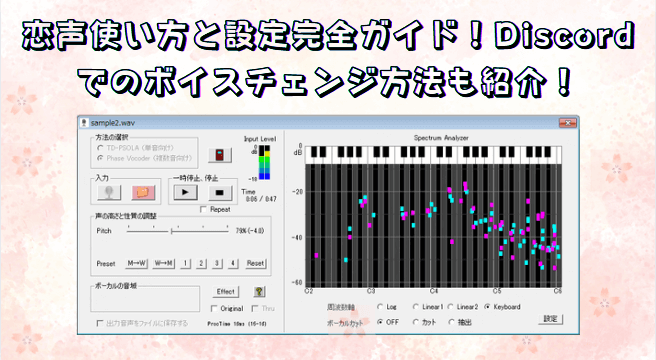Image resolution: width=656 pixels, height=360 pixels.
Task: Click the ProcTime status text
Action: click(x=237, y=324)
